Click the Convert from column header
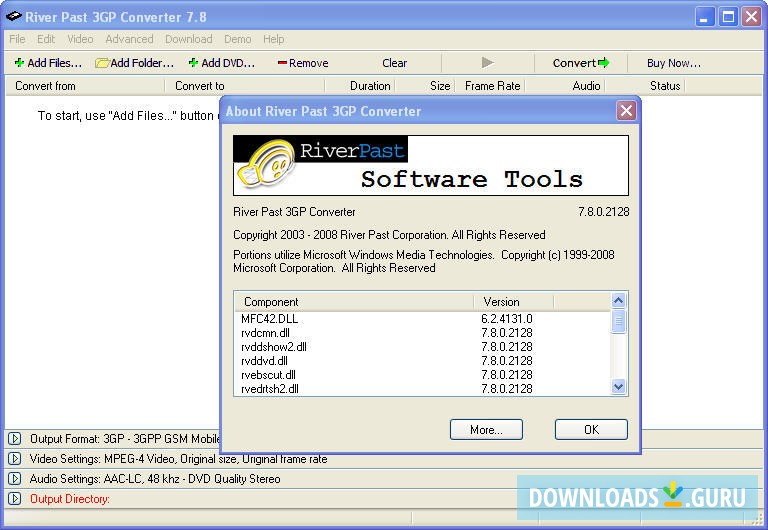The width and height of the screenshot is (768, 530). click(84, 86)
